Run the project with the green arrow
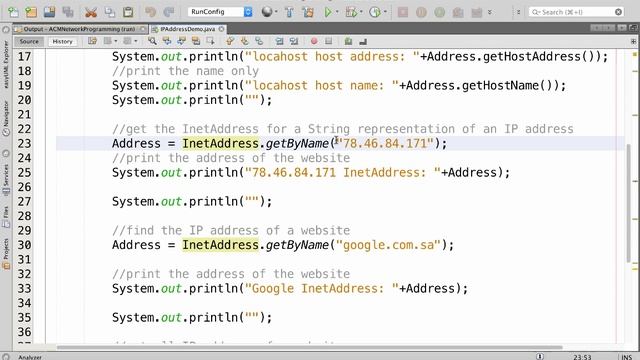This screenshot has height=360, width=640. click(328, 12)
